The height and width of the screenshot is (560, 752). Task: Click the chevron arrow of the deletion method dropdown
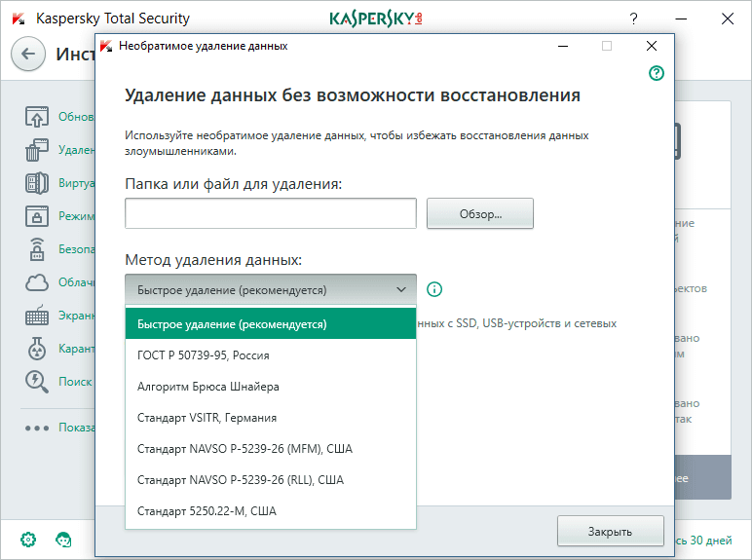[401, 289]
